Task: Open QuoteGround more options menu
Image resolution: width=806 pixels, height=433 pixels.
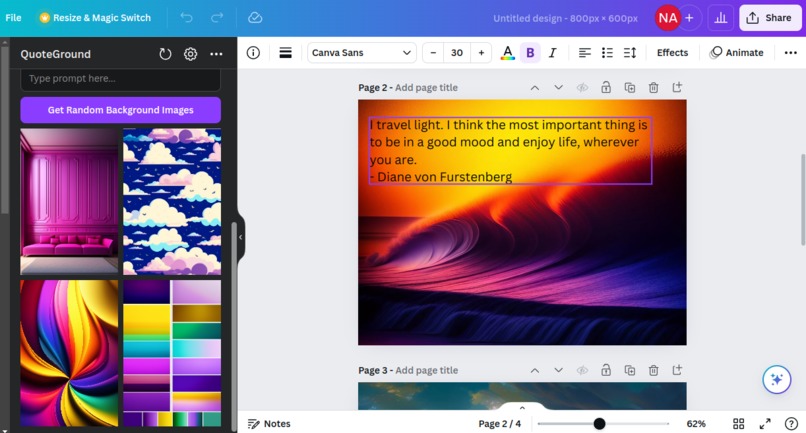Action: pos(216,54)
